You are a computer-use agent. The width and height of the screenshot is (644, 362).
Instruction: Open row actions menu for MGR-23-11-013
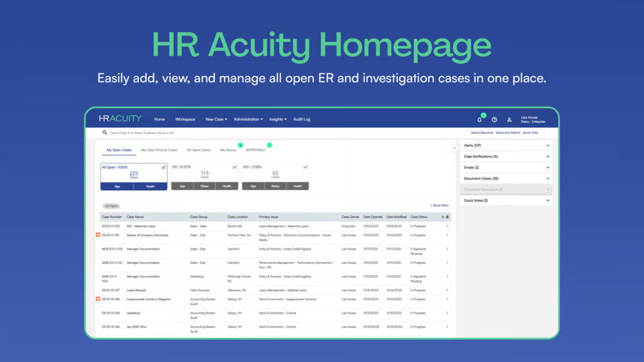click(447, 249)
